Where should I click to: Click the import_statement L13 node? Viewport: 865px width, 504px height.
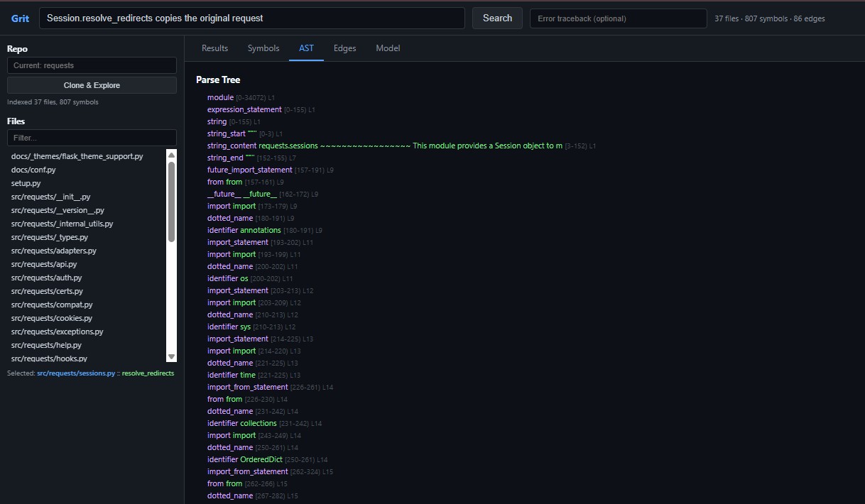260,339
